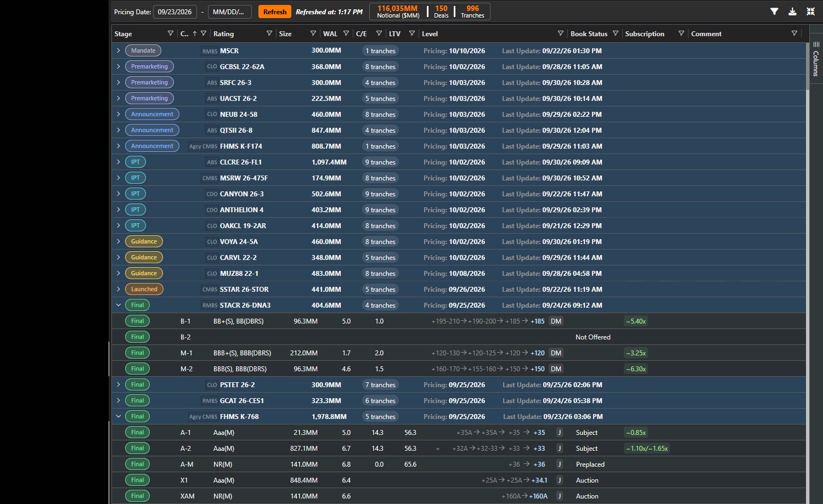Click the collapse view icon in top-right corner
This screenshot has height=504, width=823.
pos(810,12)
